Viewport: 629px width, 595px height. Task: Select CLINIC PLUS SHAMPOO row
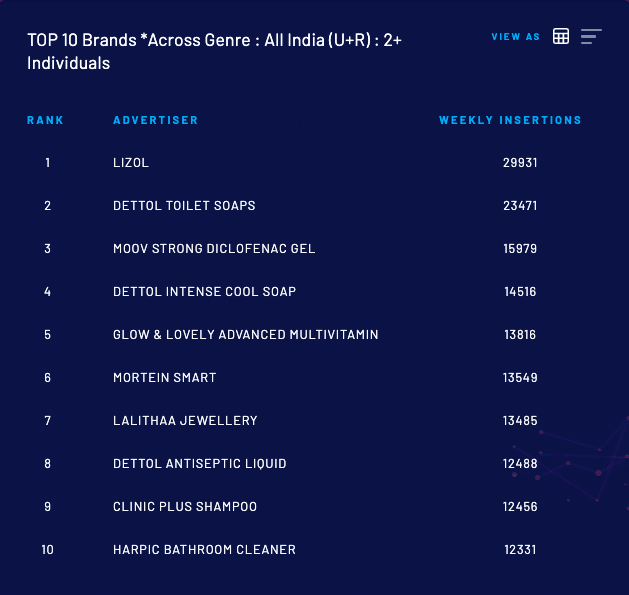[x=184, y=506]
